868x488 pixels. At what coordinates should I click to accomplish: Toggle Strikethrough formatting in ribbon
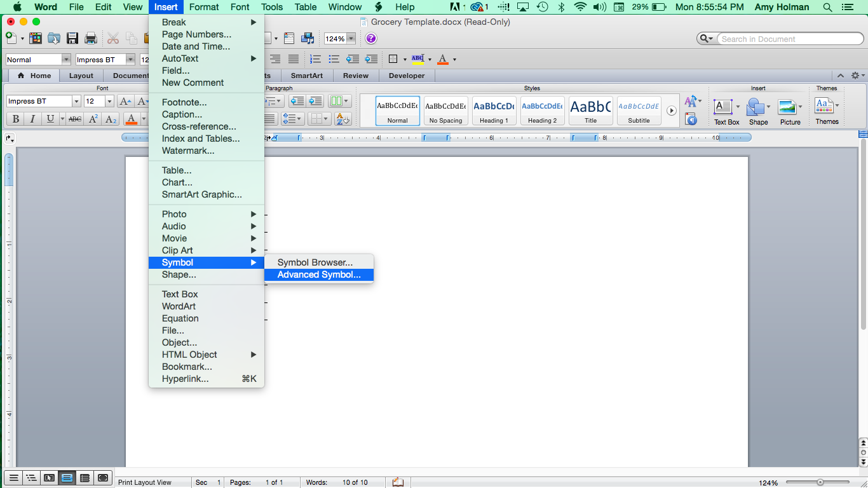(x=75, y=119)
